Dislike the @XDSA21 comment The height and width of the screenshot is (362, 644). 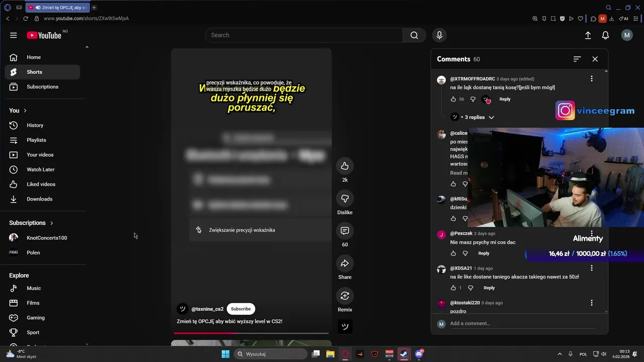point(470,288)
